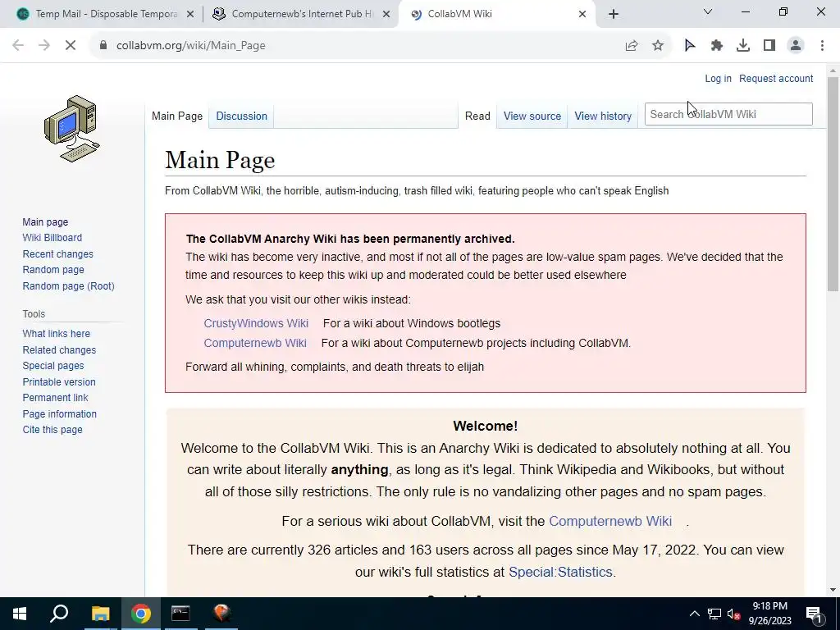The height and width of the screenshot is (630, 840).
Task: Open the orange app icon in the taskbar
Action: (221, 614)
